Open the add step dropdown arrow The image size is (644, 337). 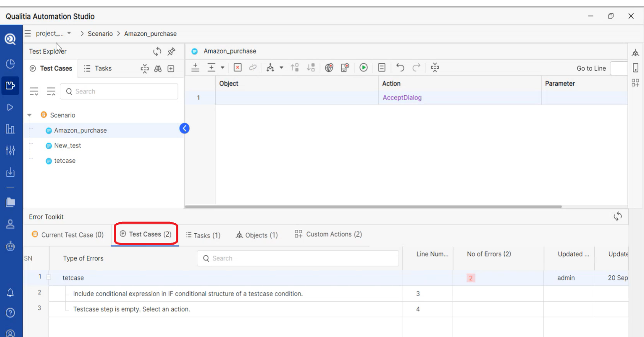(223, 67)
